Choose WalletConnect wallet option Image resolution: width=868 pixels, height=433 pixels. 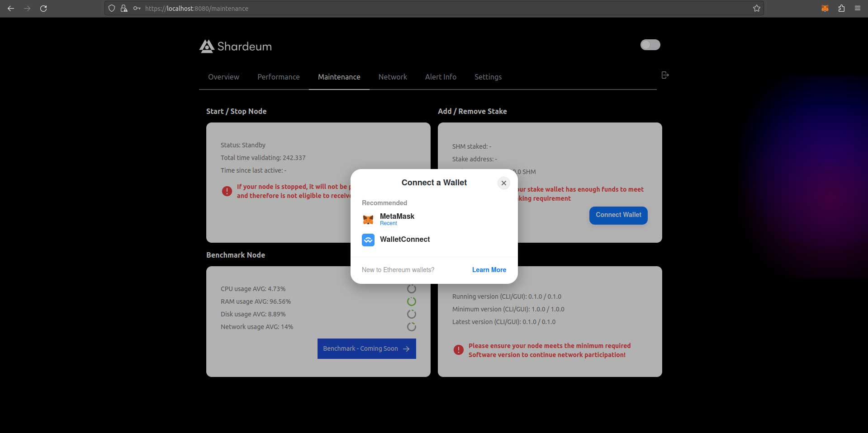click(x=434, y=240)
